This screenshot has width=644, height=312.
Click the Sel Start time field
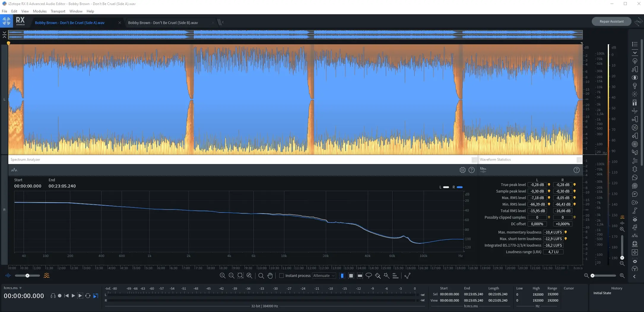click(x=449, y=294)
